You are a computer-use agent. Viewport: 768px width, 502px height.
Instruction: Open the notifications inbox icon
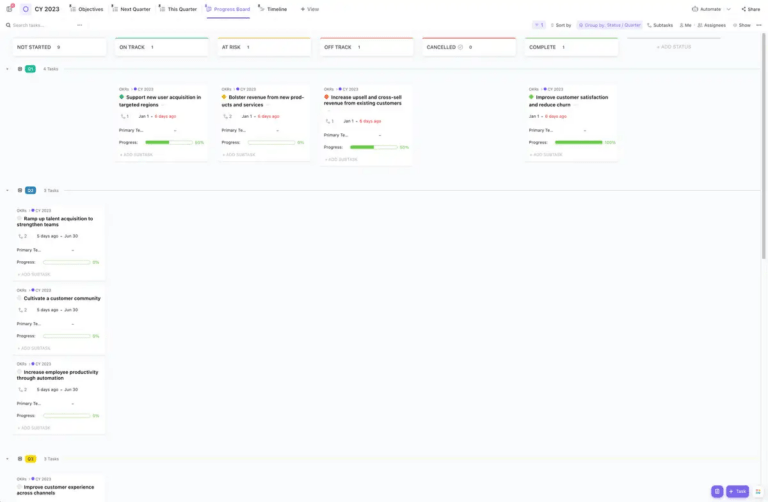point(9,9)
